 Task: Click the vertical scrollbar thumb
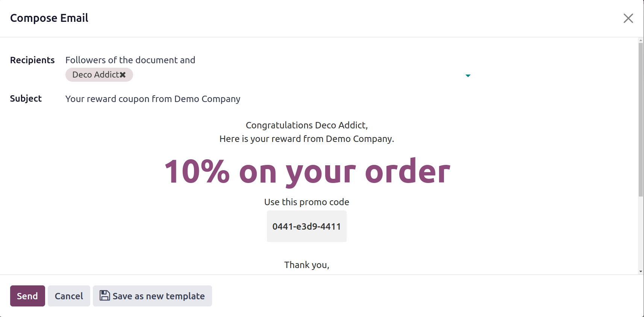tap(641, 120)
